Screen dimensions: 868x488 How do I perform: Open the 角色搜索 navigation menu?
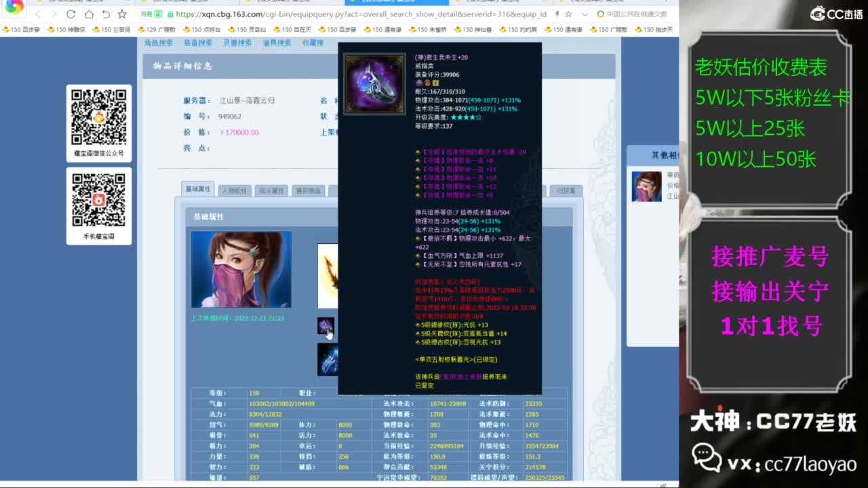coord(159,43)
